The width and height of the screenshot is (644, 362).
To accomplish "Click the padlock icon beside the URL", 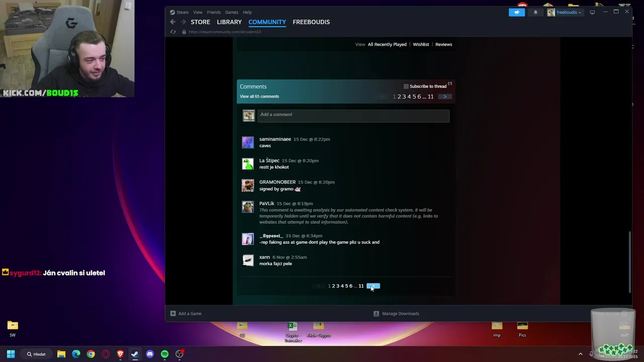I will click(x=184, y=32).
